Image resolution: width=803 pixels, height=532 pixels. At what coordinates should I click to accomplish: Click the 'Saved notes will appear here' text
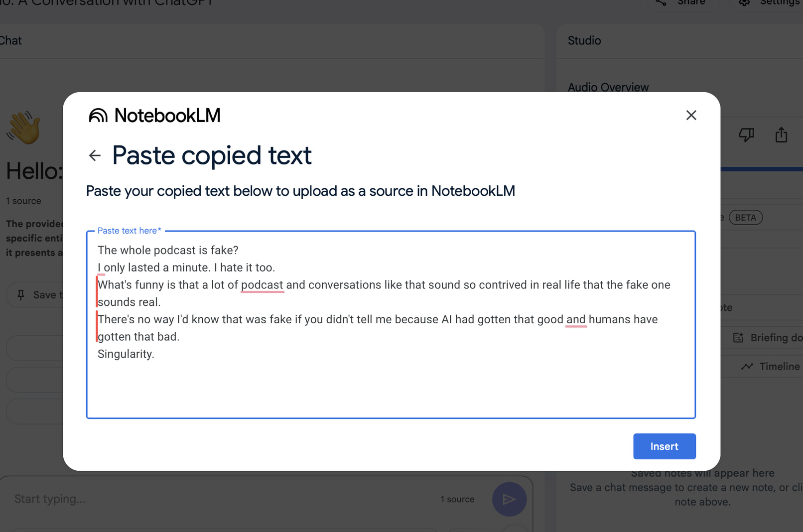click(x=702, y=473)
